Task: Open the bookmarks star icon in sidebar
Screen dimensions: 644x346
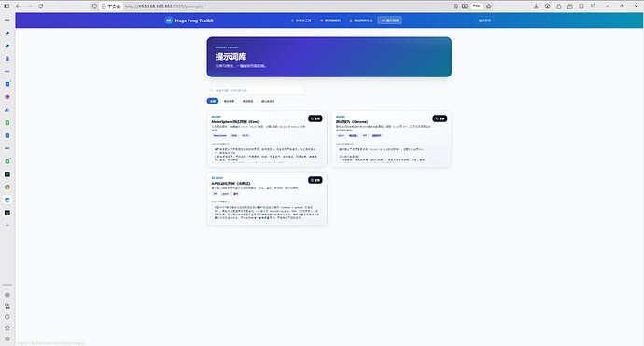Action: pos(7,328)
